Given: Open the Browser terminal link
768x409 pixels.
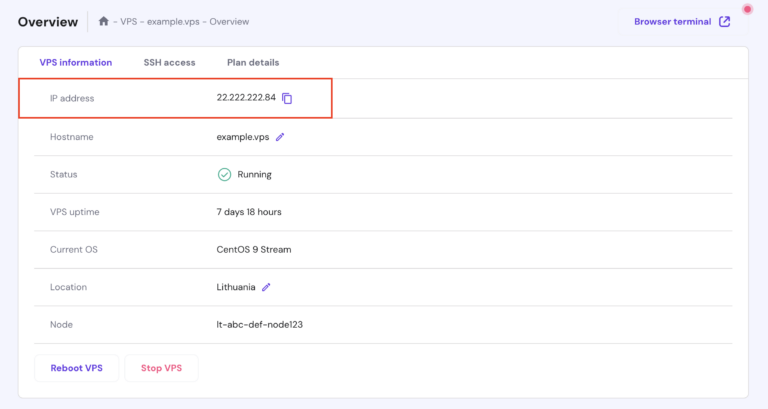Looking at the screenshot, I should [x=672, y=21].
